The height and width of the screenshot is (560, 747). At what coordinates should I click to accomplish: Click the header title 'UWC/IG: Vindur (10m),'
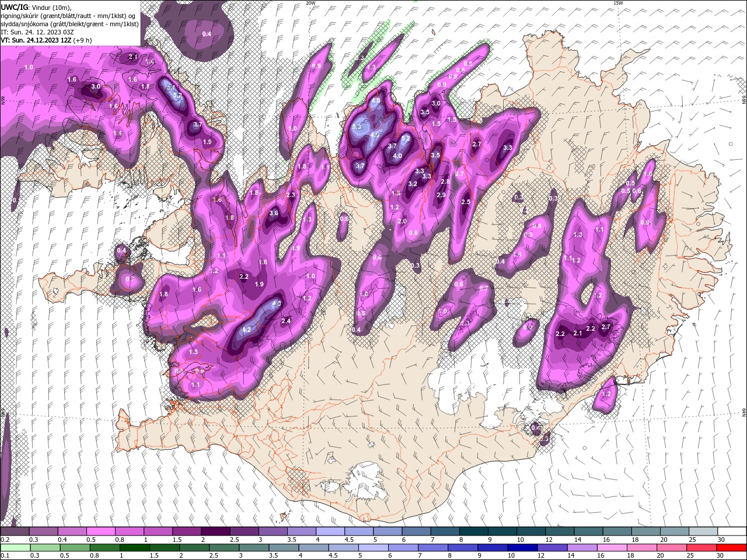point(36,6)
